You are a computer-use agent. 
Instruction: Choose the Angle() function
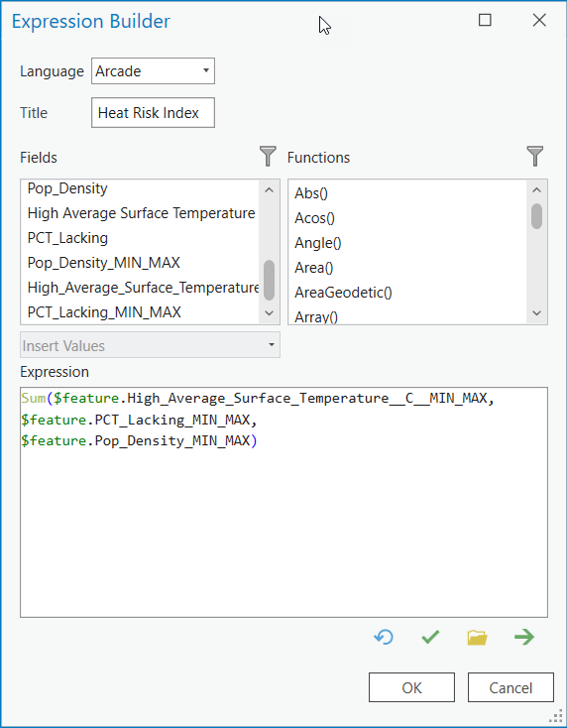318,243
